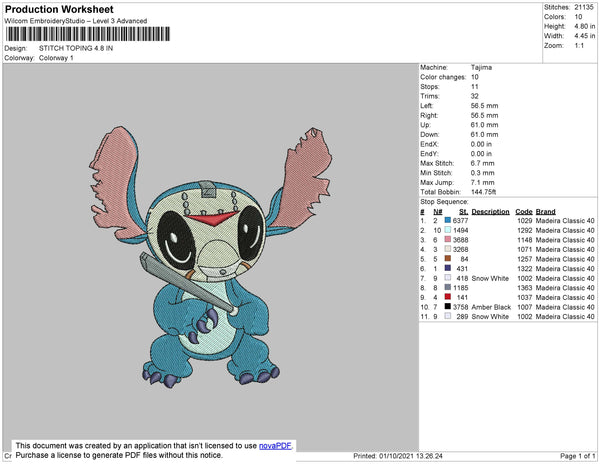Click the blue swatch for stop 1
The image size is (600, 464).
pyautogui.click(x=447, y=220)
